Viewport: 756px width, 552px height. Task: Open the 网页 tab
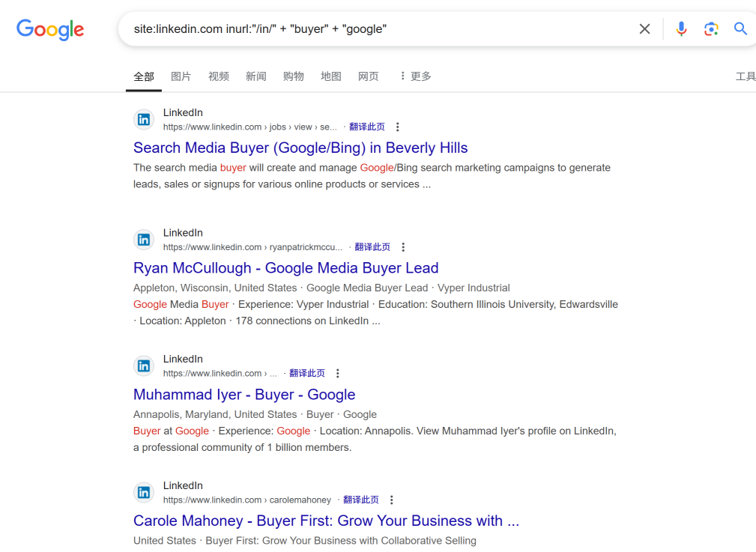369,76
